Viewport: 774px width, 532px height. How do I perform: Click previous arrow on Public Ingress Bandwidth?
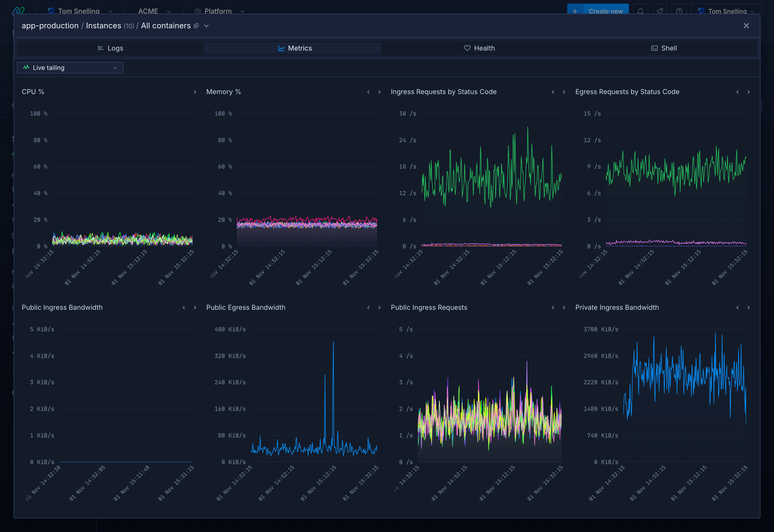point(184,308)
